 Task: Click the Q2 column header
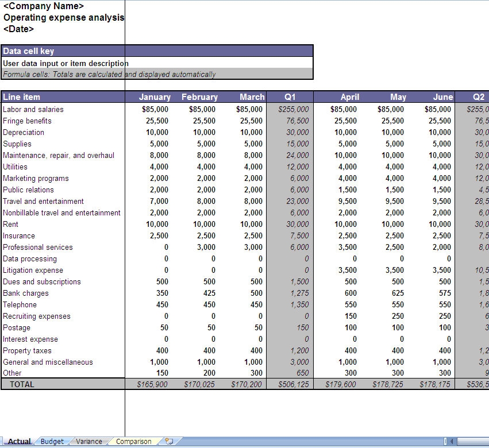479,97
